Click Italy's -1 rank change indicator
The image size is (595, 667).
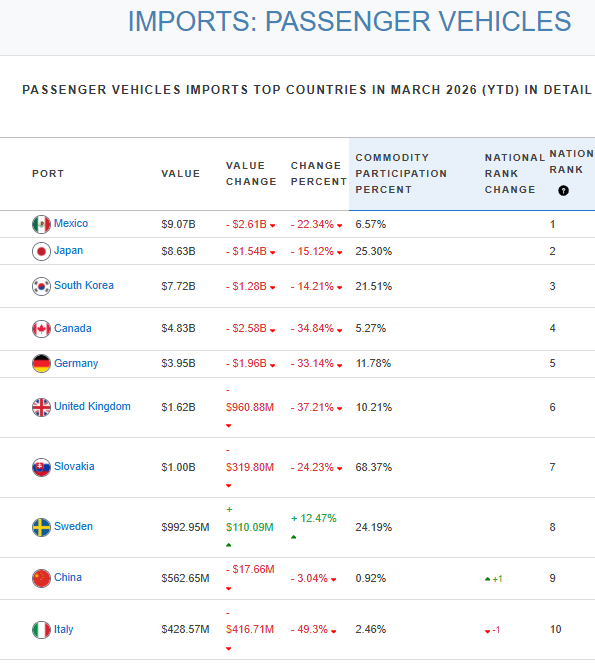tap(493, 630)
